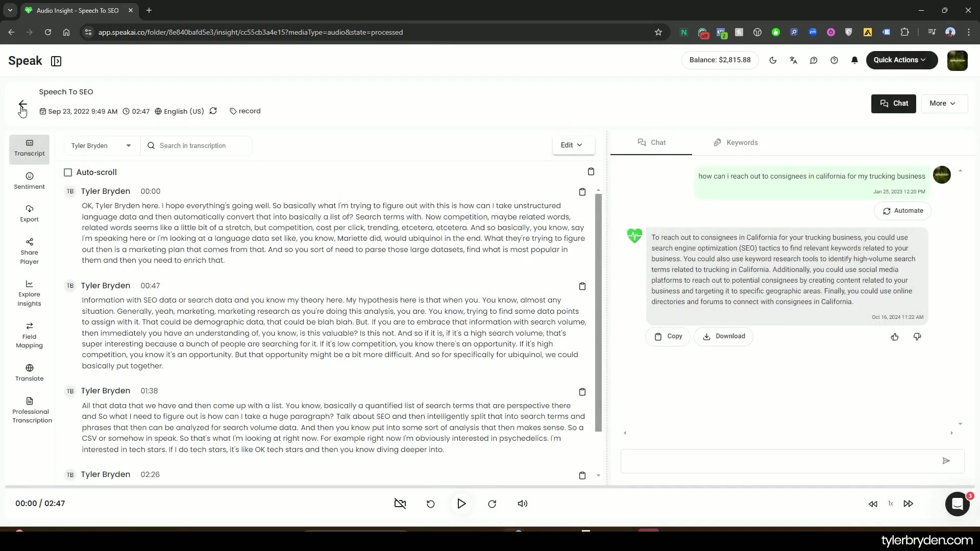The width and height of the screenshot is (980, 551).
Task: Play the audio recording
Action: 461,504
